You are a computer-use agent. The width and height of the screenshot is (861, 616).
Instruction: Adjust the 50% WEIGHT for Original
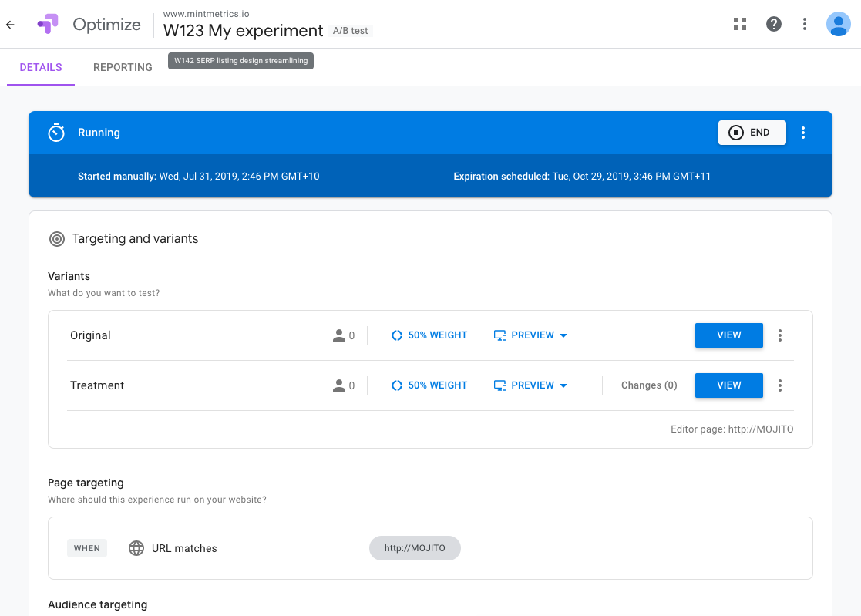point(429,335)
